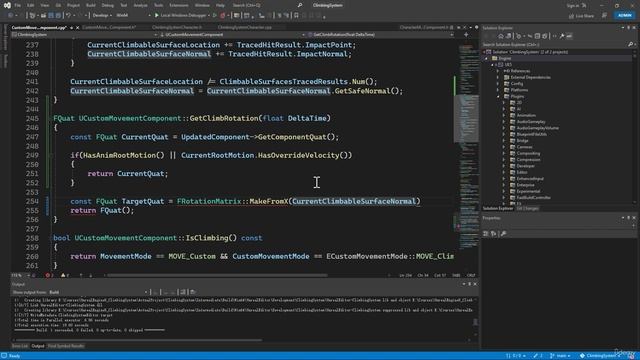This screenshot has height=360, width=640.
Task: Switch to CustomMovementComponent.h tab
Action: pos(109,27)
